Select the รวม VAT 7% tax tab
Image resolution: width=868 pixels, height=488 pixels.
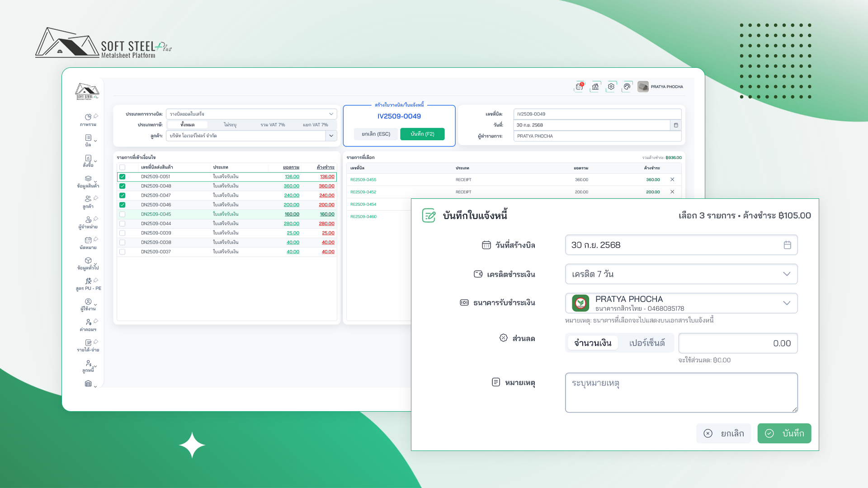(x=273, y=125)
